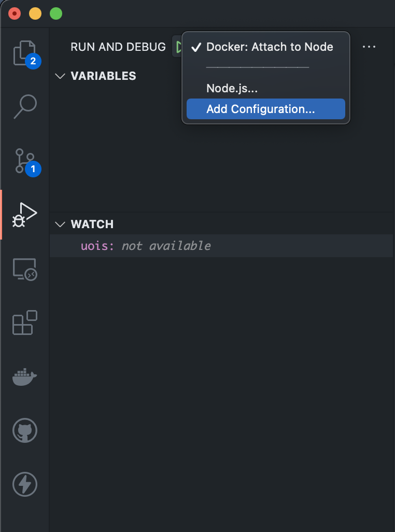395x532 pixels.
Task: Open the Docker extension panel
Action: (x=24, y=377)
